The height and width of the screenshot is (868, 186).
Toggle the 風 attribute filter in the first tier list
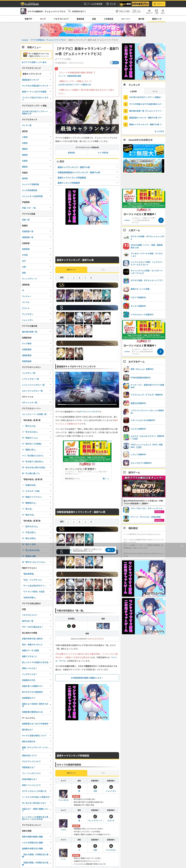click(80, 278)
